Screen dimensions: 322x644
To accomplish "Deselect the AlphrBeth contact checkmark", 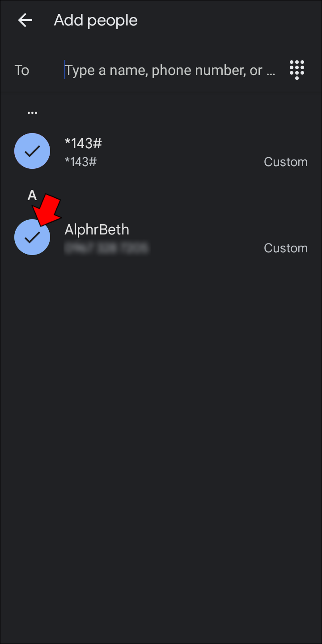I will tap(32, 237).
